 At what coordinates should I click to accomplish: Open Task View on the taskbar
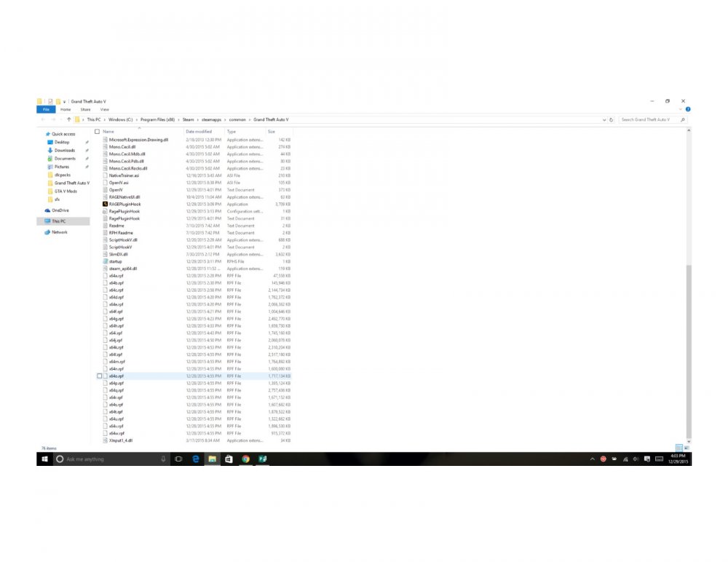pos(179,459)
